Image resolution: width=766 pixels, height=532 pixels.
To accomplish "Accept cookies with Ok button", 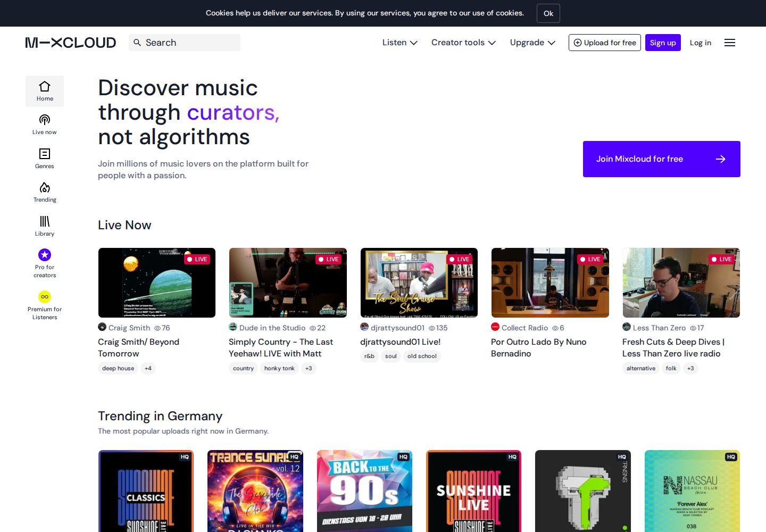I will point(548,13).
